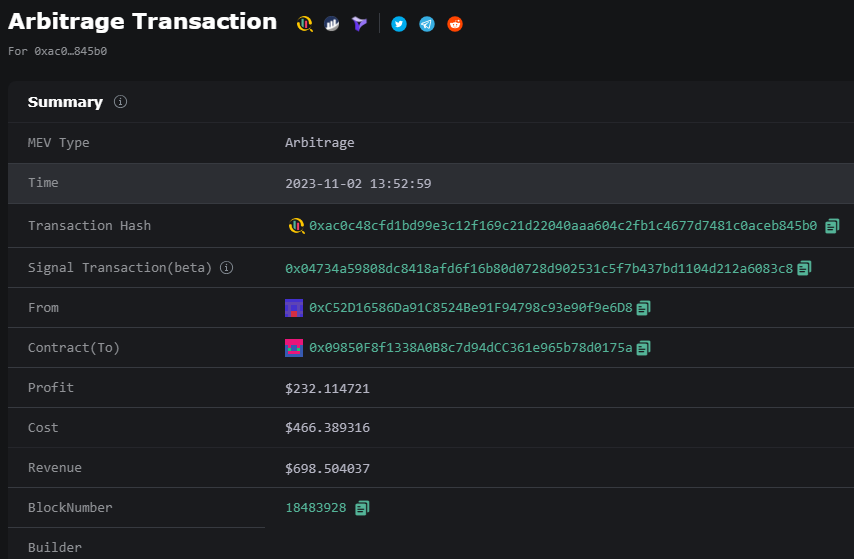Open transaction hash 0xac0c48cf...845b0 link

pyautogui.click(x=563, y=226)
